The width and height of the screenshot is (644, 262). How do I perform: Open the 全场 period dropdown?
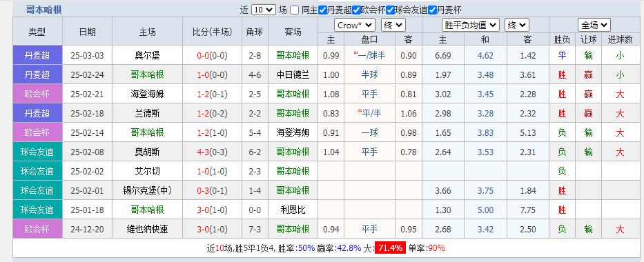[594, 25]
